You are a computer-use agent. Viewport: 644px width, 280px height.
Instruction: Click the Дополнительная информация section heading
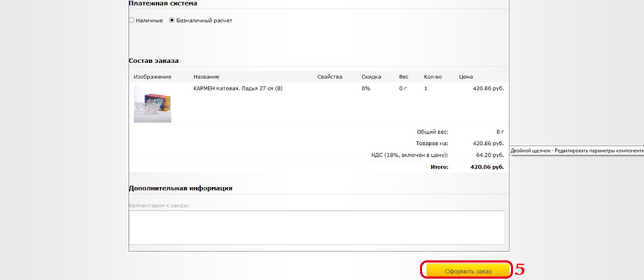pos(181,188)
